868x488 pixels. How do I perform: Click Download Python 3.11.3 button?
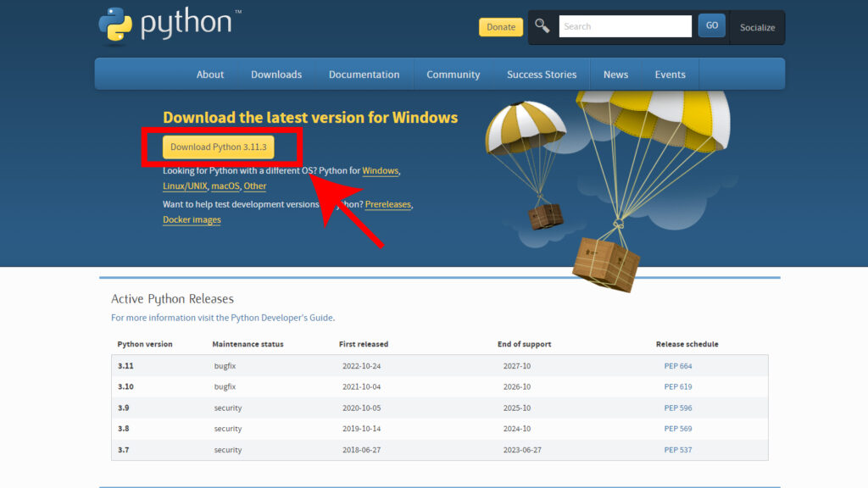click(x=219, y=147)
